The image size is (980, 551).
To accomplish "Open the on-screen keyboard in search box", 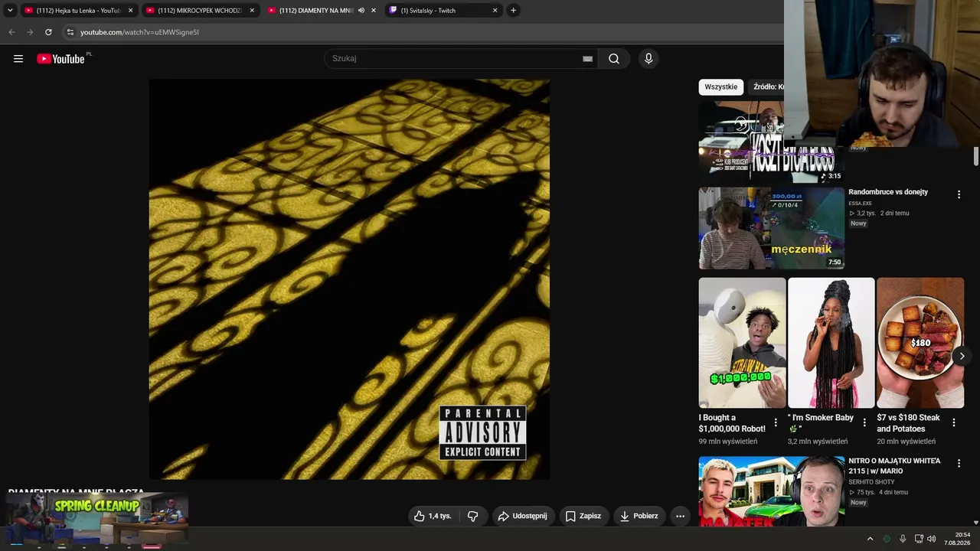I will (x=587, y=59).
